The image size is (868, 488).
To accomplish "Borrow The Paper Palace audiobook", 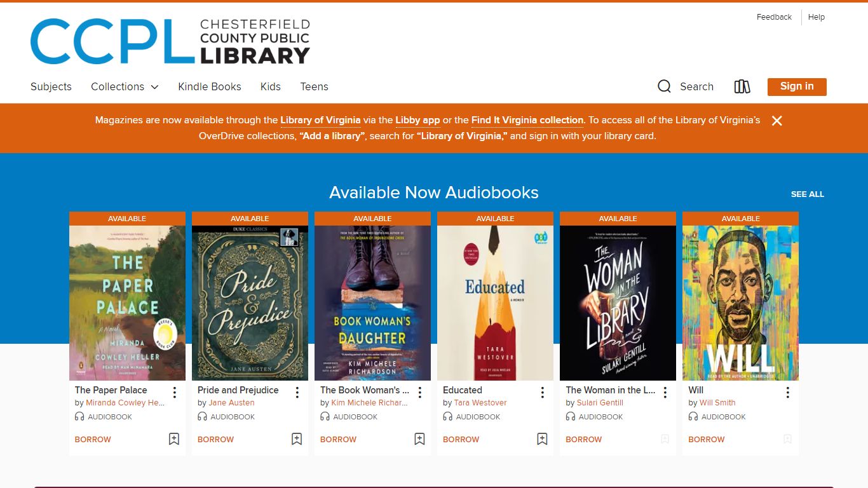I will point(93,439).
